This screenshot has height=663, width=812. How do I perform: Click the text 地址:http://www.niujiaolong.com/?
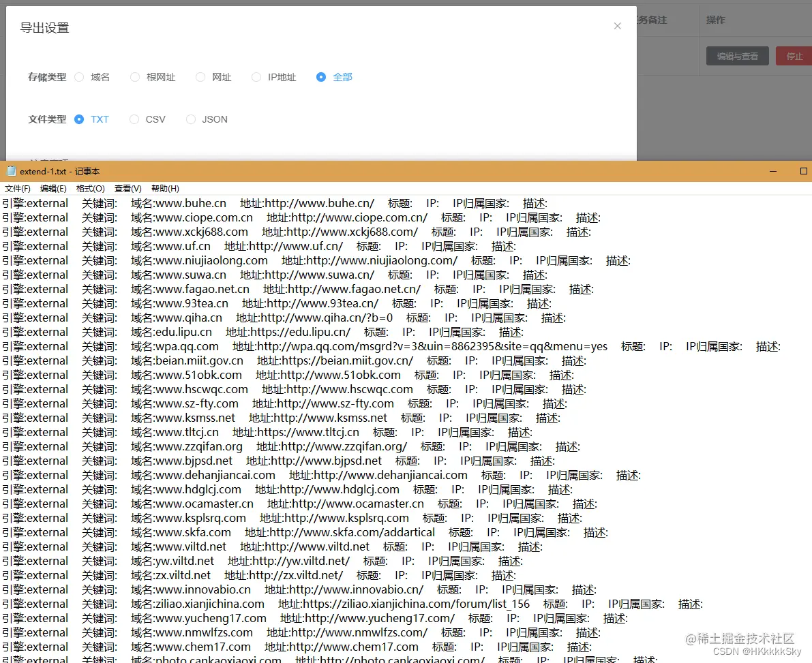click(x=370, y=261)
